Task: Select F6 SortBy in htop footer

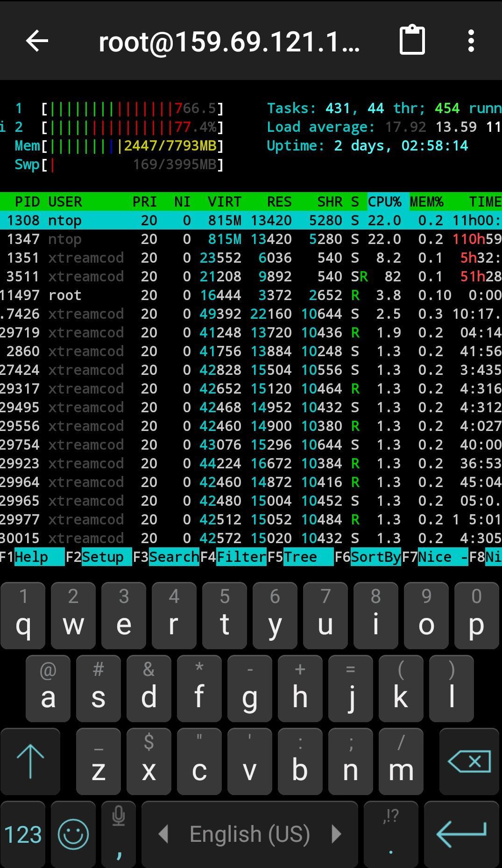Action: point(368,557)
